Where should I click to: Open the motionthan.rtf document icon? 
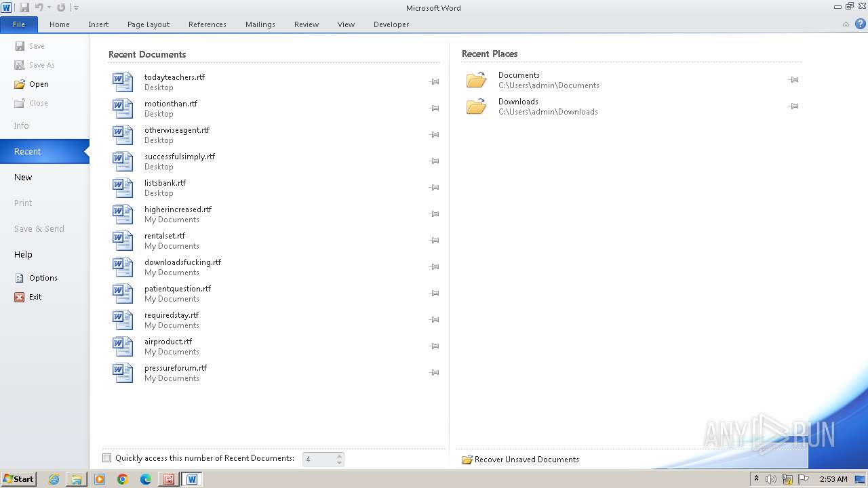(123, 108)
